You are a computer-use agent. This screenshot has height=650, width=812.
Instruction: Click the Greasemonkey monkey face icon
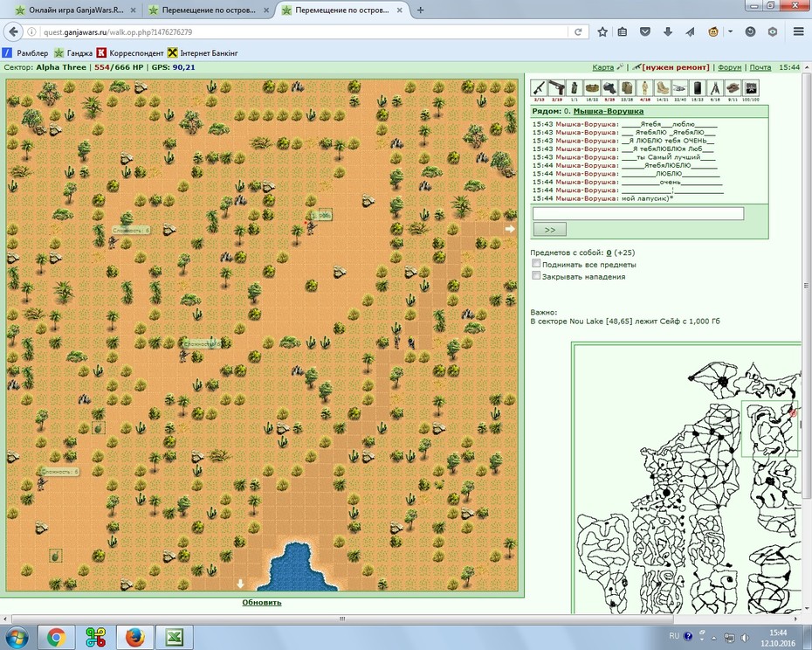[x=713, y=32]
